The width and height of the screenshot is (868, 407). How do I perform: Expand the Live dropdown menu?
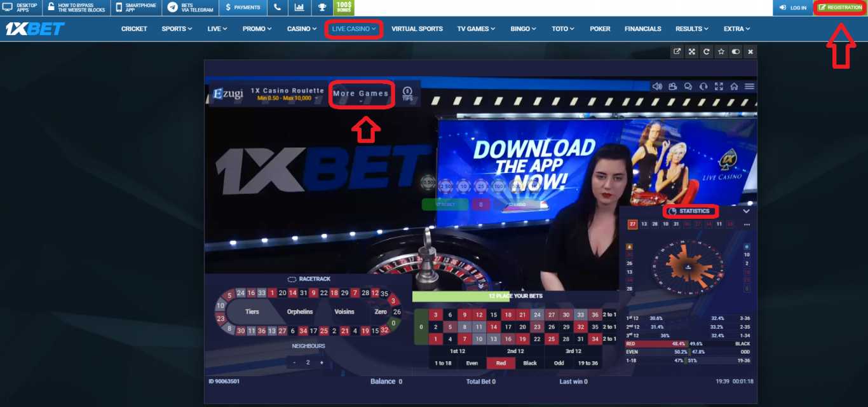point(217,29)
